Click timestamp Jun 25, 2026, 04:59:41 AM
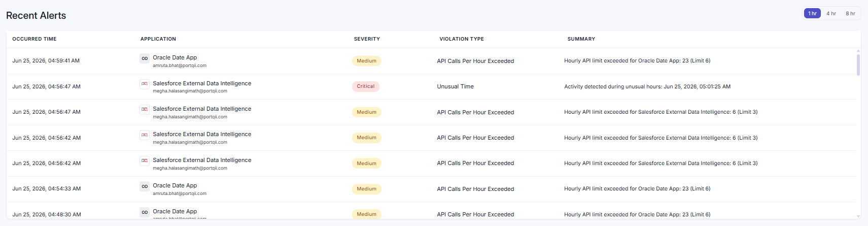The image size is (868, 226). pos(46,61)
